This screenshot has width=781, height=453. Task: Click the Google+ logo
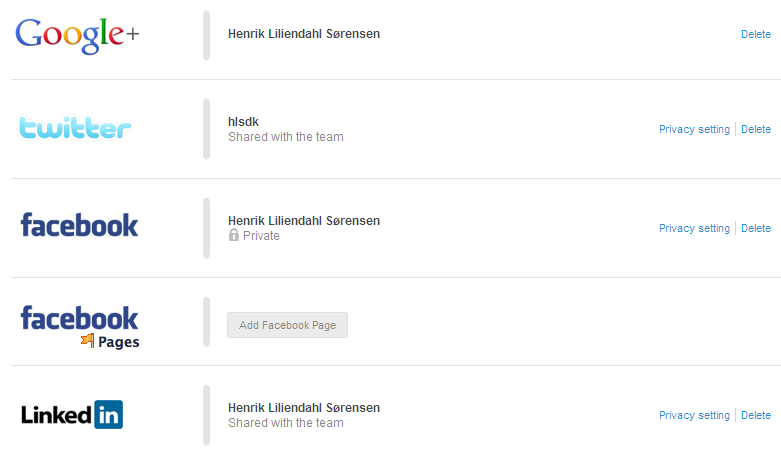pyautogui.click(x=77, y=35)
